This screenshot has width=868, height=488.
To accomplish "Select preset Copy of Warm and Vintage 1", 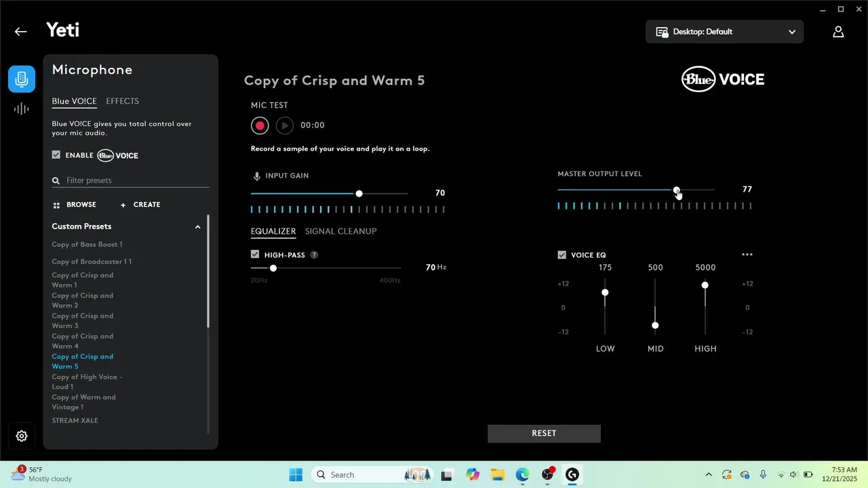I will (84, 403).
